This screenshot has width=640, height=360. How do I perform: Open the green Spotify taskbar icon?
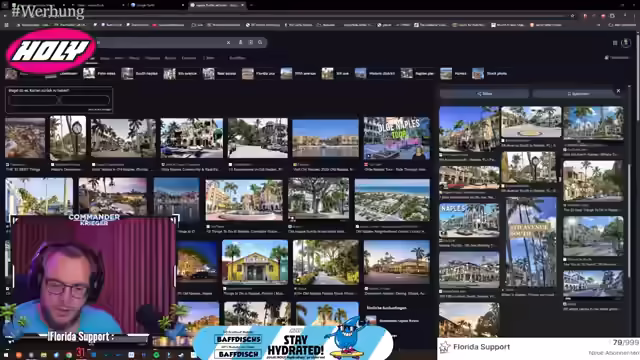pos(156,355)
